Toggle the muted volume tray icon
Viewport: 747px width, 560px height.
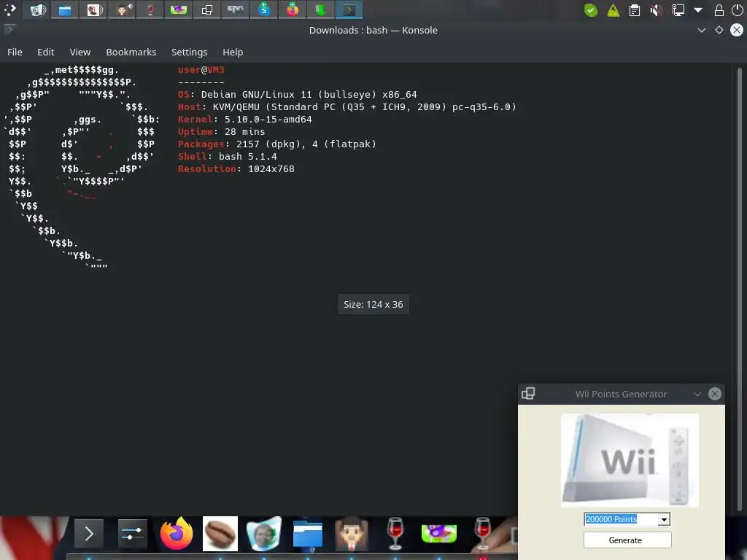(656, 10)
